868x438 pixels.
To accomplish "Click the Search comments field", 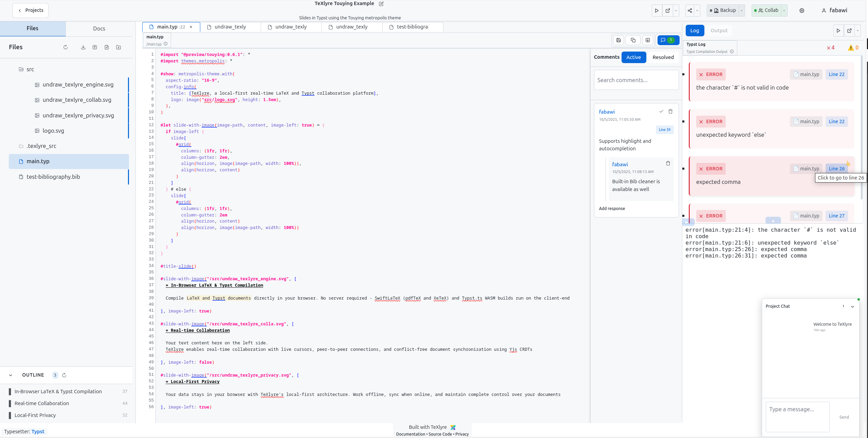I will (636, 80).
